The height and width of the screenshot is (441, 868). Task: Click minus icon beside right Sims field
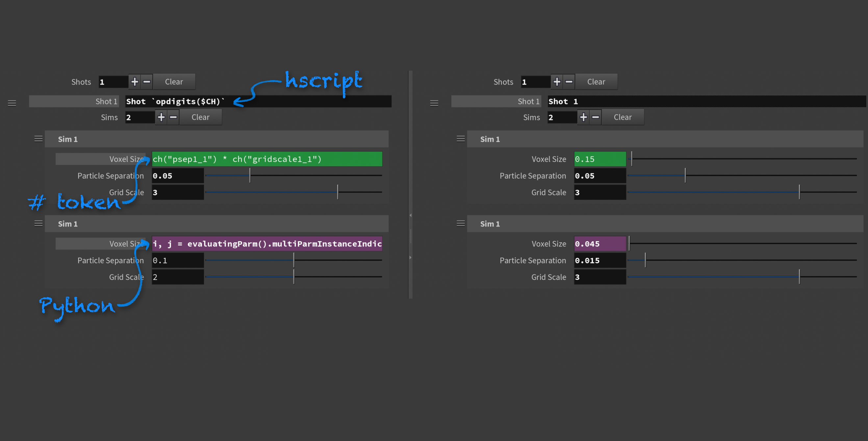click(596, 117)
